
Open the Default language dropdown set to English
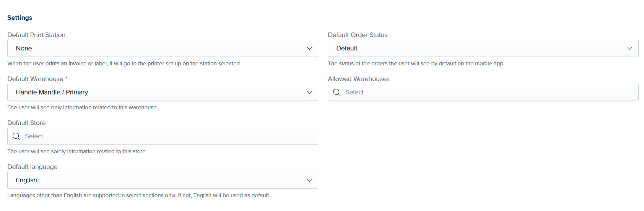[163, 180]
